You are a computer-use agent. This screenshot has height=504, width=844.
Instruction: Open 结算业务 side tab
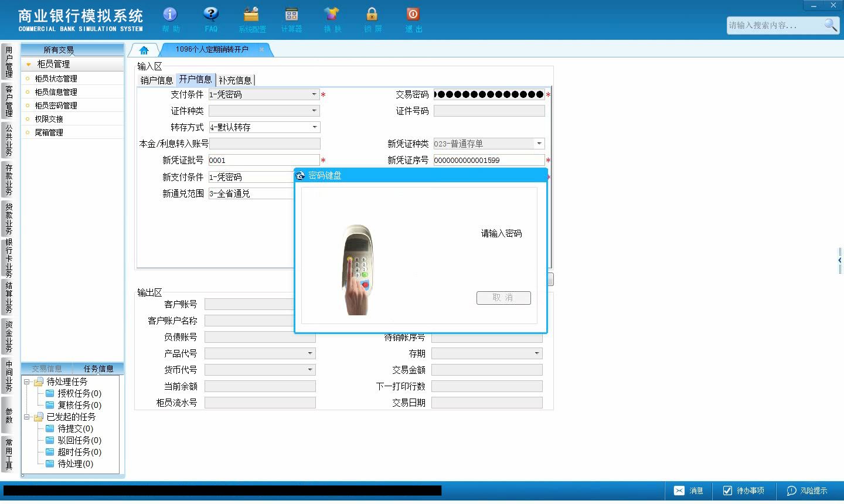[9, 297]
